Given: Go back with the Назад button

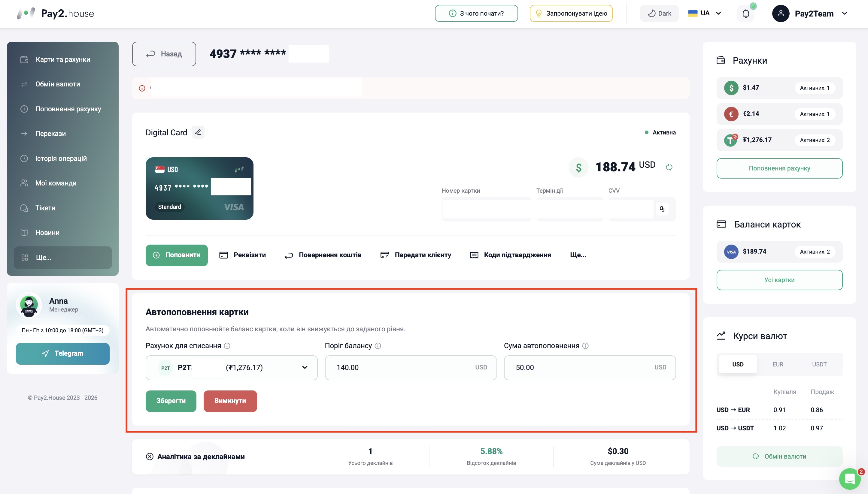Looking at the screenshot, I should click(x=164, y=54).
